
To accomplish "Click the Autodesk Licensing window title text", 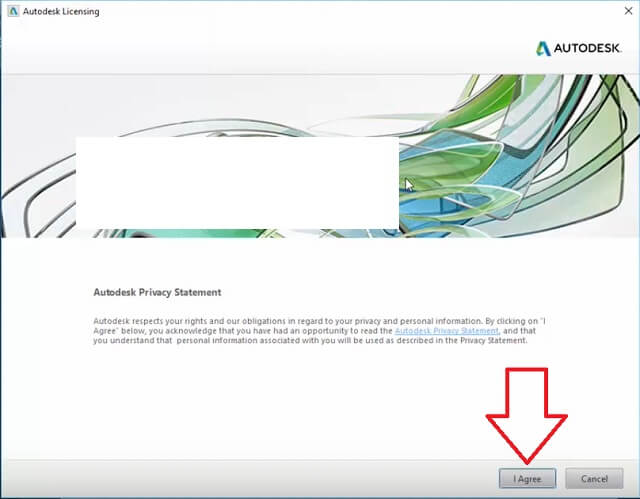I will click(x=61, y=11).
